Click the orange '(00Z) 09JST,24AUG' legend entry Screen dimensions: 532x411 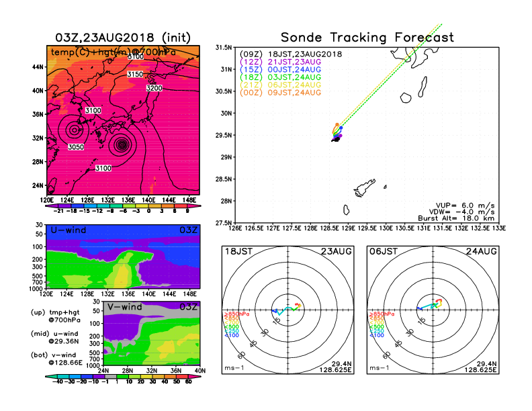280,93
